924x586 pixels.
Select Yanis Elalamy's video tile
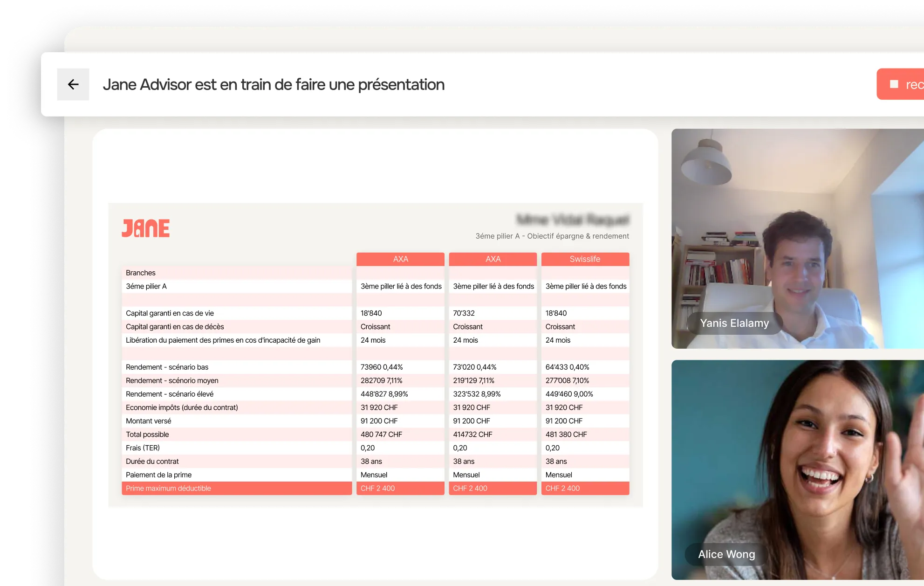[x=797, y=238]
